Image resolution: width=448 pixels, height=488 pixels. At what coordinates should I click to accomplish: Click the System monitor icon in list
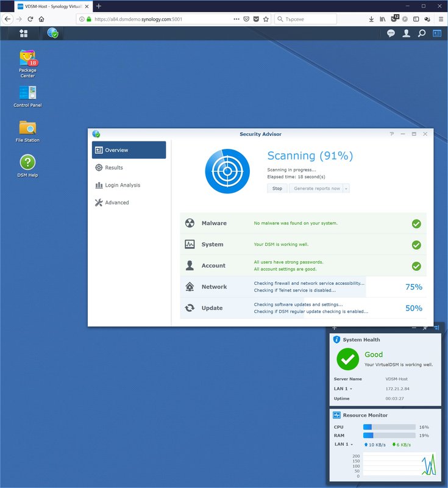tap(190, 245)
